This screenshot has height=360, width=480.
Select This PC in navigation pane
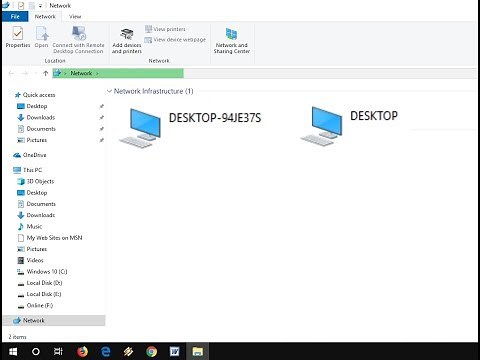[x=28, y=170]
